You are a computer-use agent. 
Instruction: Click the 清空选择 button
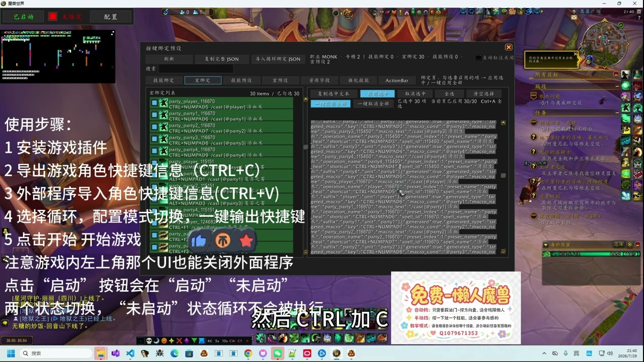pyautogui.click(x=484, y=94)
